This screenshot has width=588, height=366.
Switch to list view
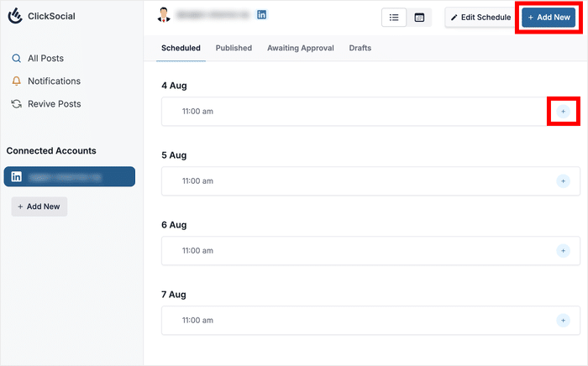pyautogui.click(x=394, y=18)
